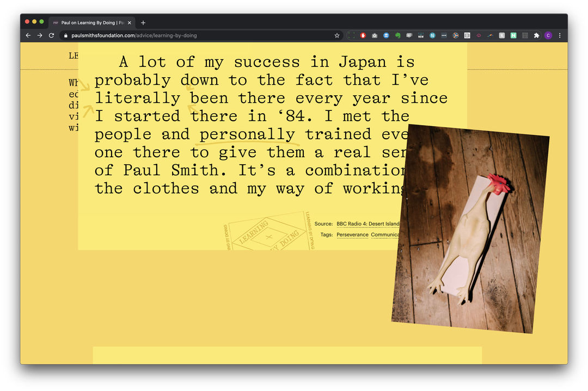The height and width of the screenshot is (391, 588).
Task: Open the Evernote elephant extension
Action: [x=398, y=35]
